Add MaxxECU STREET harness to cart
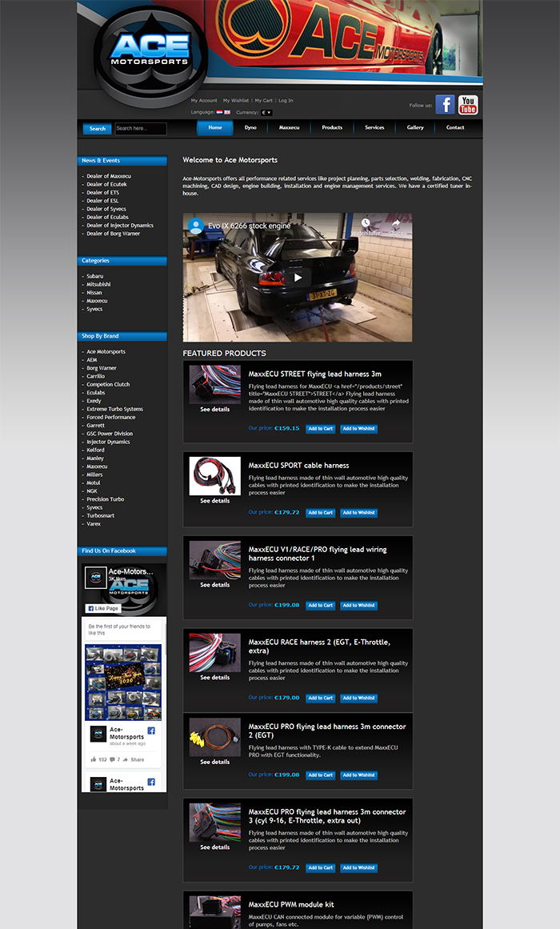560x929 pixels. pyautogui.click(x=321, y=428)
